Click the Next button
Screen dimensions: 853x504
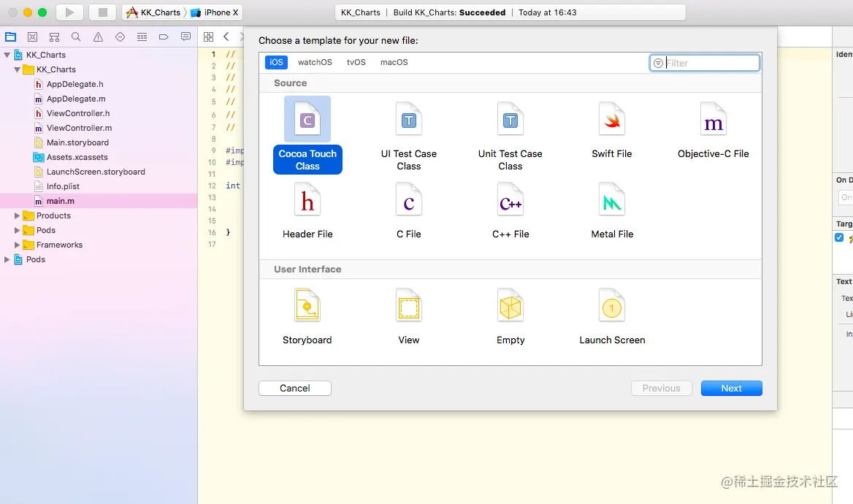point(731,388)
